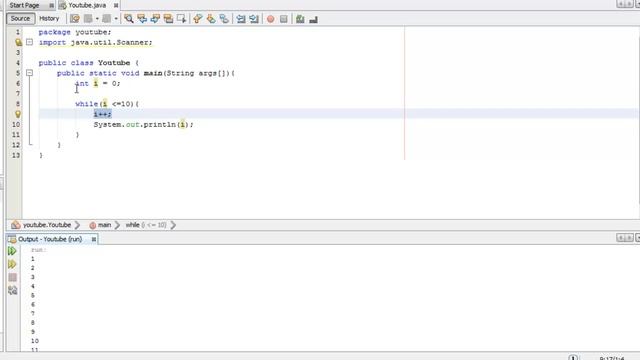
Task: Click the Back navigation toolbar icon
Action: [88, 19]
